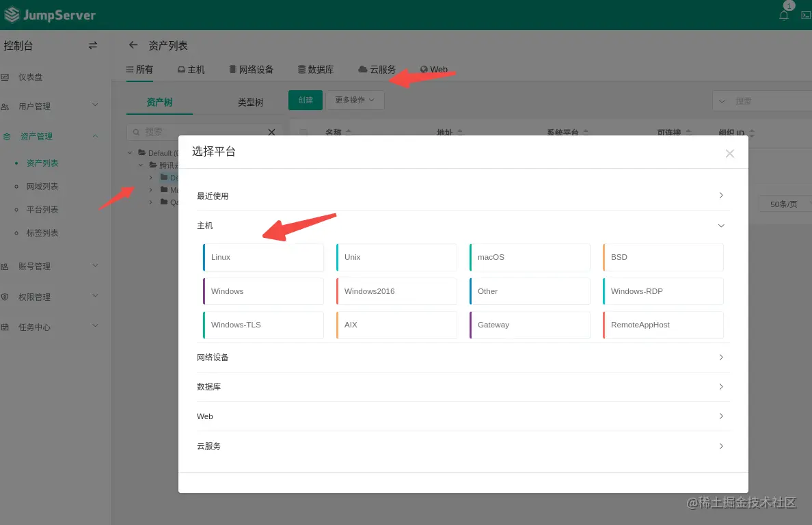Expand 任务中心 menu chevron
The width and height of the screenshot is (812, 525).
(x=95, y=325)
